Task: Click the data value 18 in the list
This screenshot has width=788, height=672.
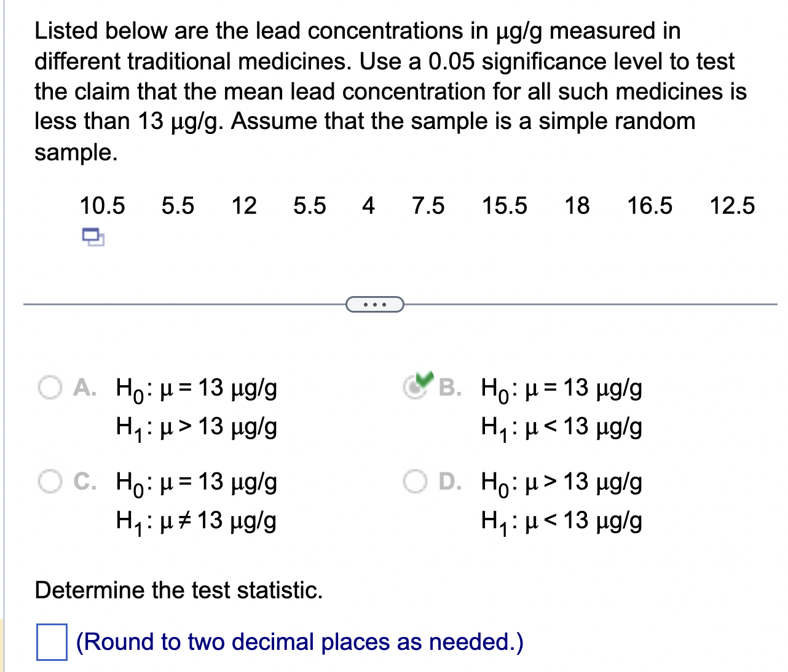Action: point(577,206)
